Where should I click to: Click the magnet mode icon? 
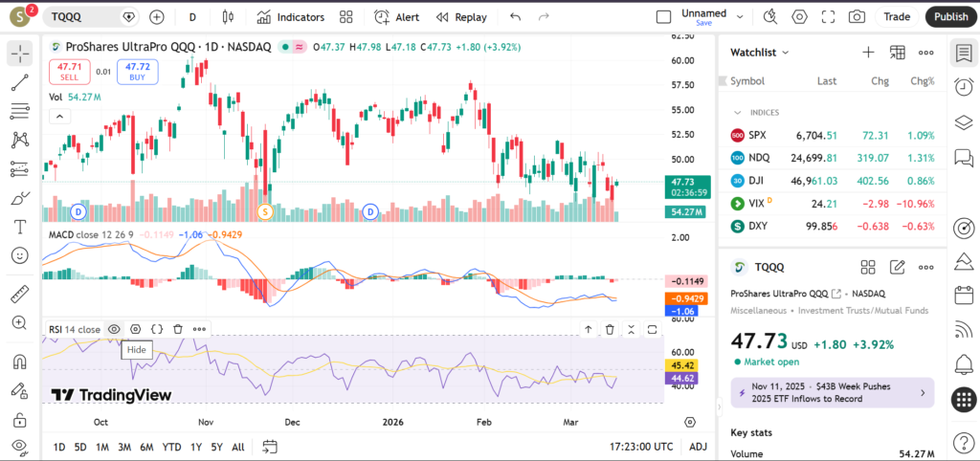(19, 362)
